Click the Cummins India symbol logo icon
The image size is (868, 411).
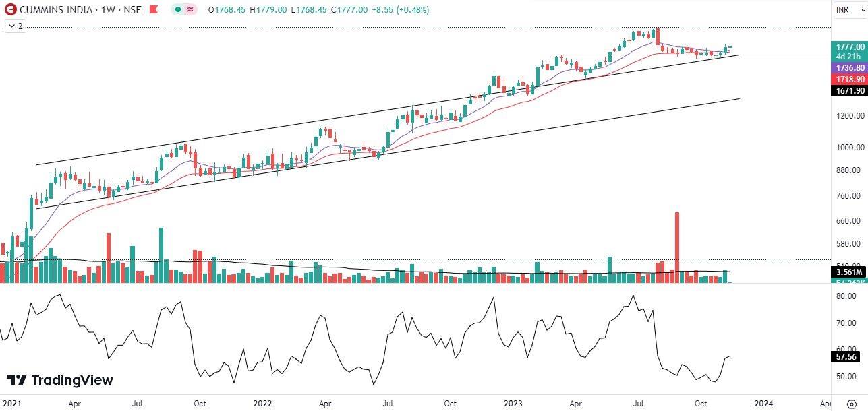pyautogui.click(x=10, y=10)
